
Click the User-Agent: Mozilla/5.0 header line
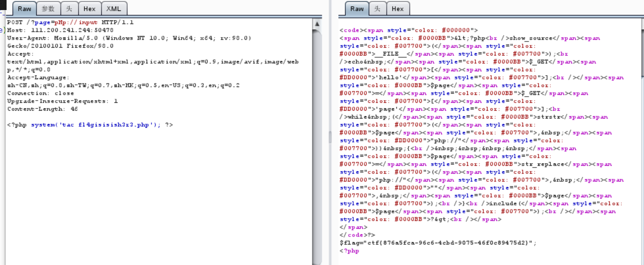tap(129, 38)
